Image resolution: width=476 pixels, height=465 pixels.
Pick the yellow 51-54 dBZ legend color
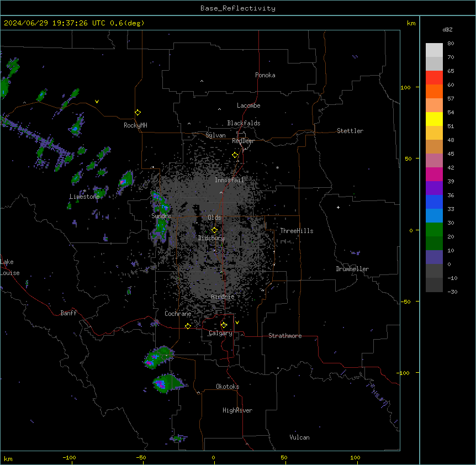(434, 119)
